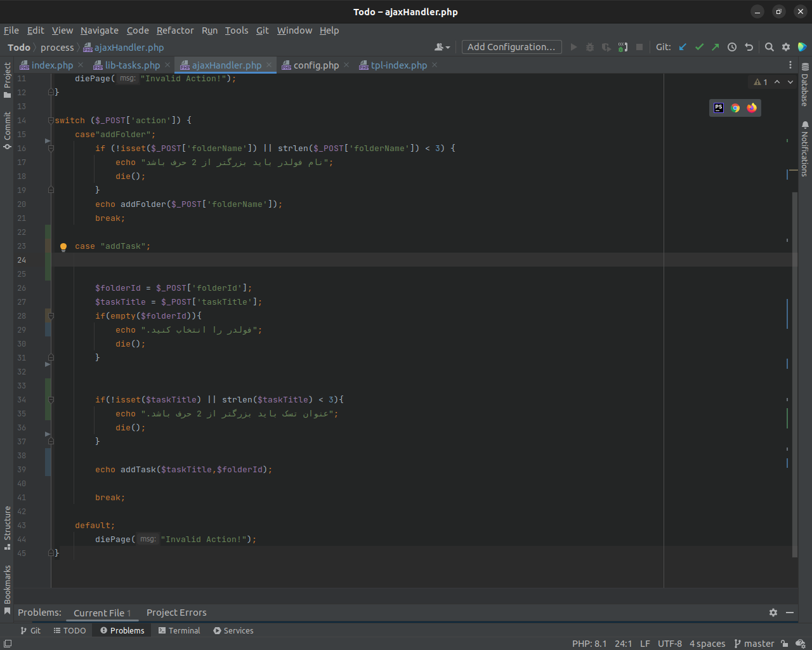Open LF line separator selector

(645, 643)
